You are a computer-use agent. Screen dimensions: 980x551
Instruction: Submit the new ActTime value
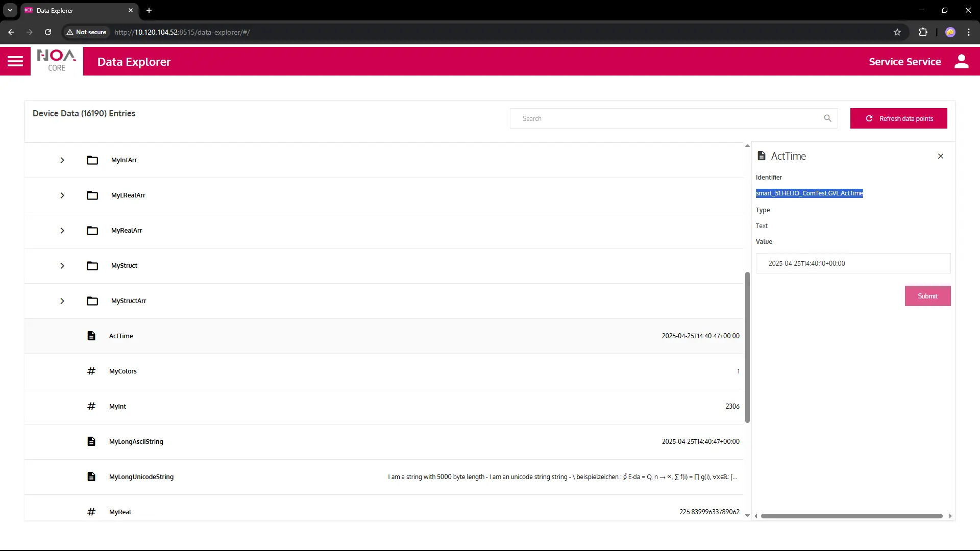click(927, 296)
